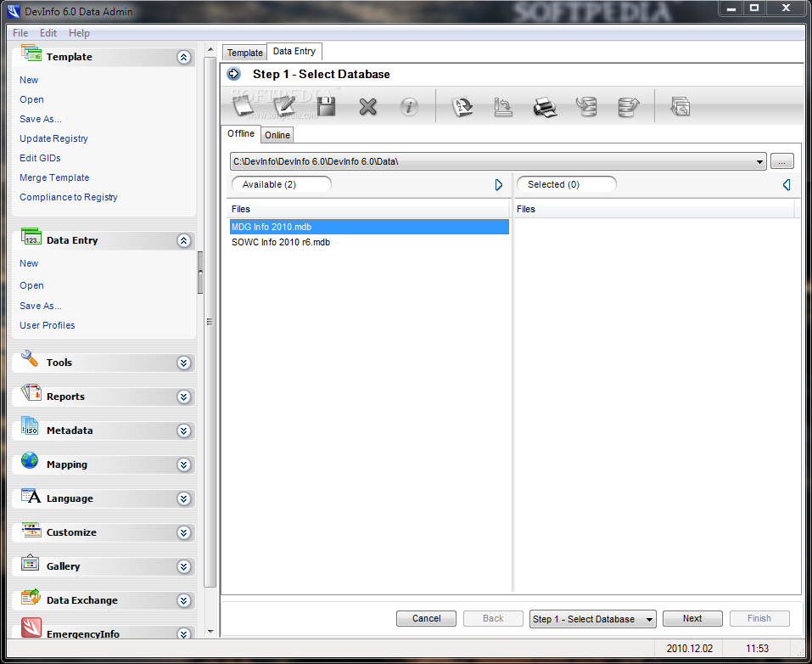The width and height of the screenshot is (812, 664).
Task: Select the Offline tab
Action: coord(241,133)
